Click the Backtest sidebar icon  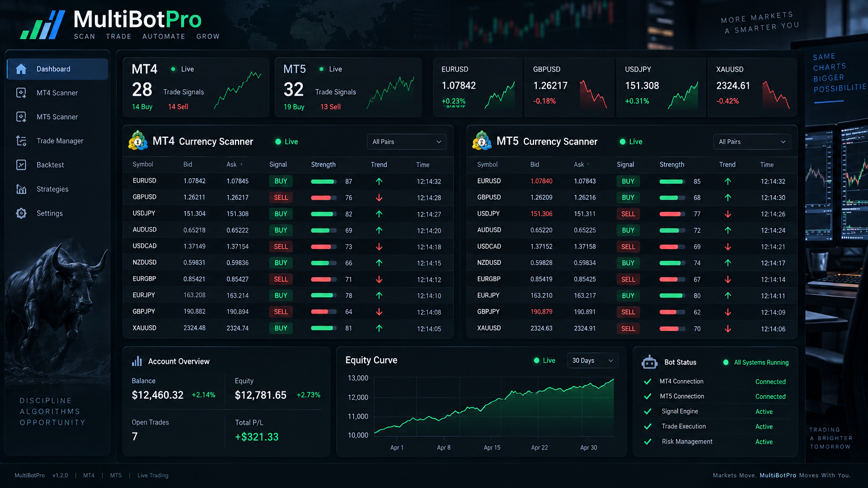coord(21,165)
